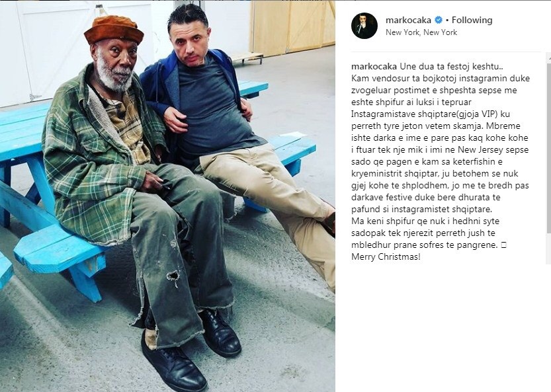Click the dot separator before Following
Screen dimensions: 551x392
click(x=447, y=20)
